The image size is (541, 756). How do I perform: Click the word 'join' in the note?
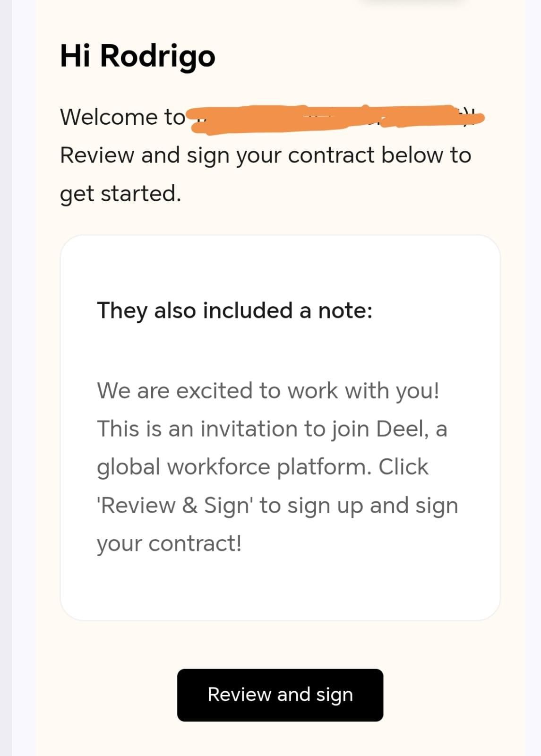(350, 429)
